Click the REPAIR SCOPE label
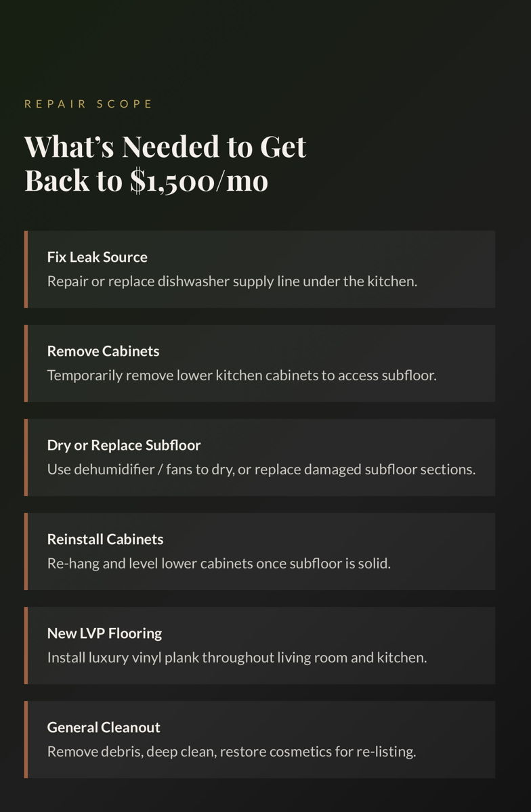Viewport: 531px width, 812px height. [88, 104]
